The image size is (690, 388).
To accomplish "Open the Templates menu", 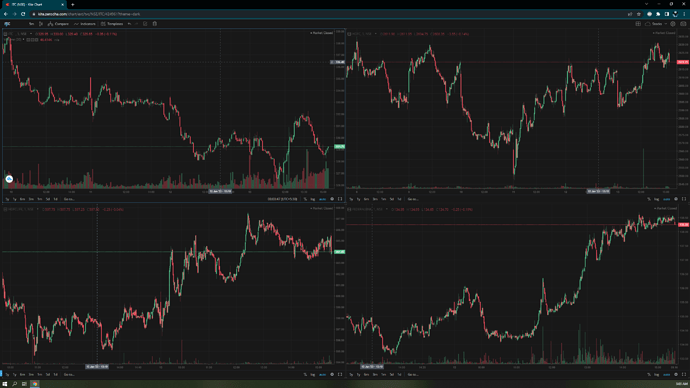I will tap(112, 24).
